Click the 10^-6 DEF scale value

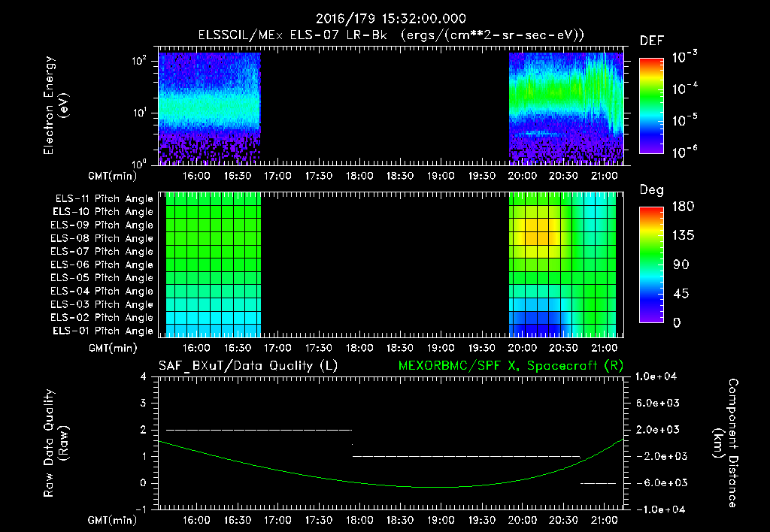tap(684, 152)
